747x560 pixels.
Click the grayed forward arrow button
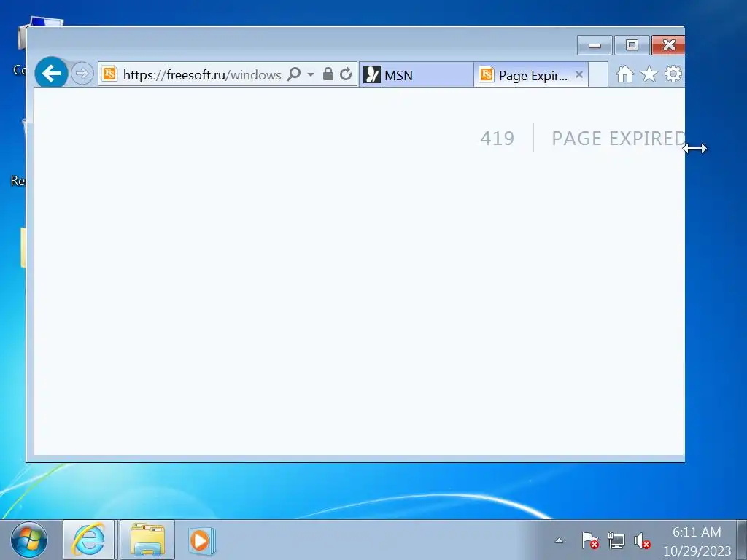pos(82,74)
